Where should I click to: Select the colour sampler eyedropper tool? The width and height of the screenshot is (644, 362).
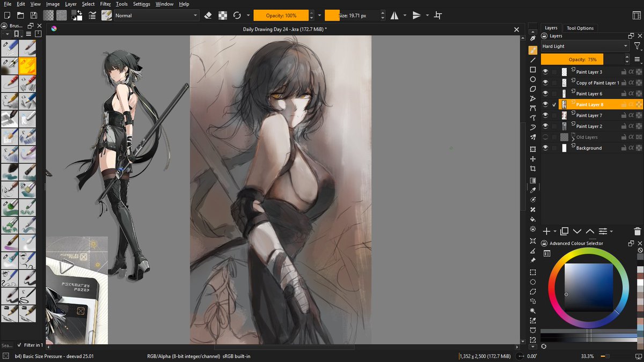533,190
